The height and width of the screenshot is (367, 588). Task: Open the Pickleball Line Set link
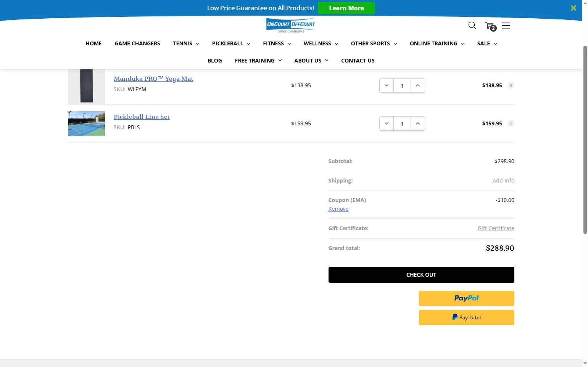click(x=142, y=117)
